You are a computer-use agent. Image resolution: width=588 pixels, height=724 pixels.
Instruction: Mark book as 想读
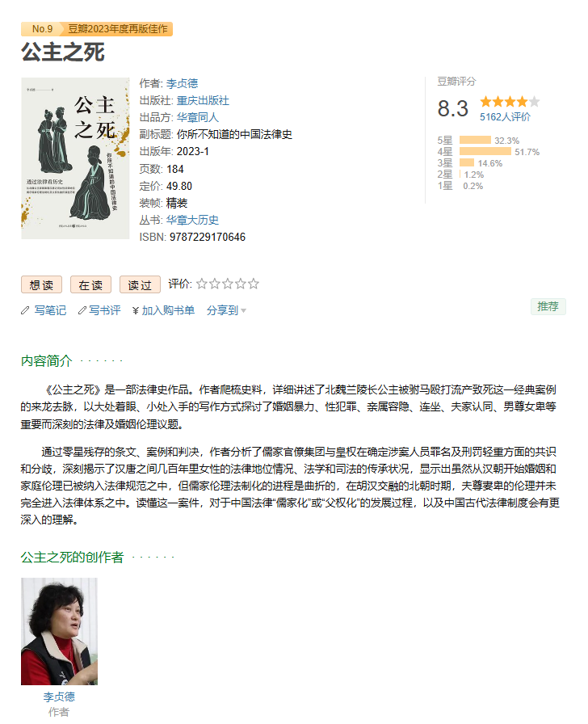pos(41,285)
